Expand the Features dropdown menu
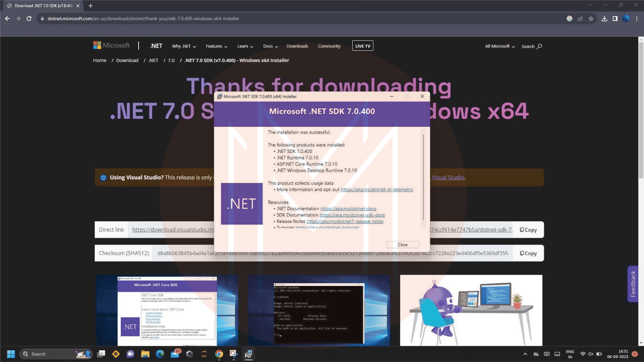644x362 pixels. [216, 46]
